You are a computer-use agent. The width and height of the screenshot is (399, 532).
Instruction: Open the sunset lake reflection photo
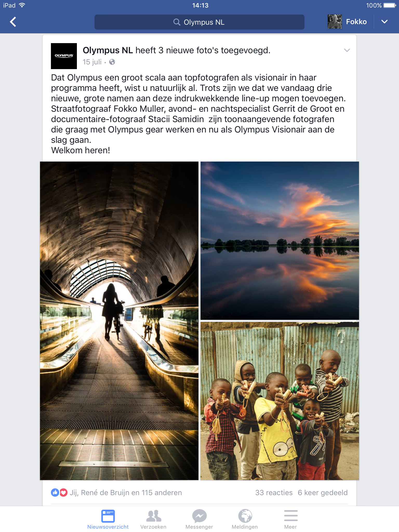coord(280,241)
